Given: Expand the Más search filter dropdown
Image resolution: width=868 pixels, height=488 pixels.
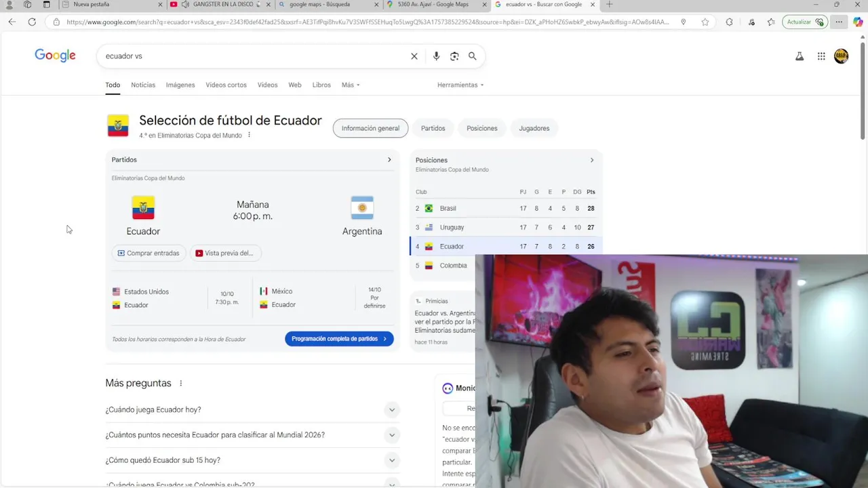Looking at the screenshot, I should pyautogui.click(x=351, y=85).
